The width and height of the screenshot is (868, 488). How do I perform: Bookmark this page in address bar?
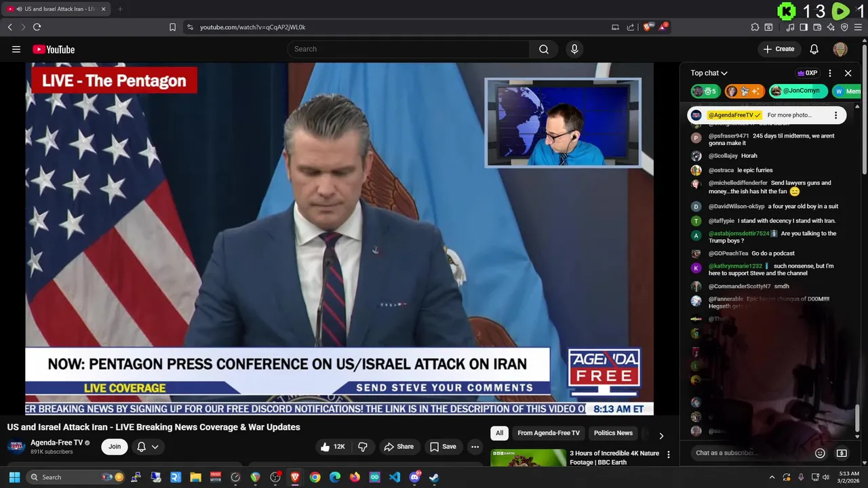click(172, 27)
